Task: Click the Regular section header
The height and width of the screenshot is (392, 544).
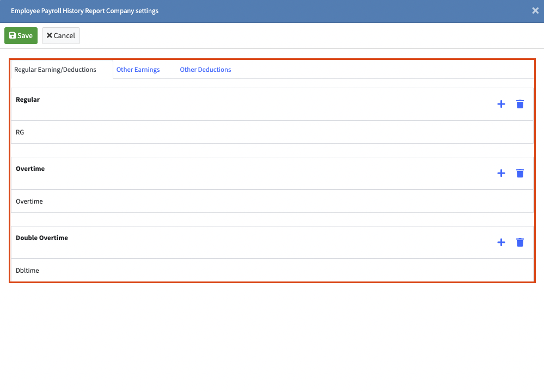Action: pos(28,100)
